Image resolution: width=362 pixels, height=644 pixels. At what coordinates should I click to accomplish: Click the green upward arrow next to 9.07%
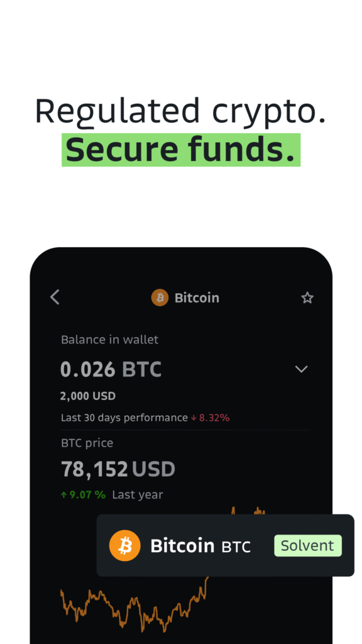(65, 494)
